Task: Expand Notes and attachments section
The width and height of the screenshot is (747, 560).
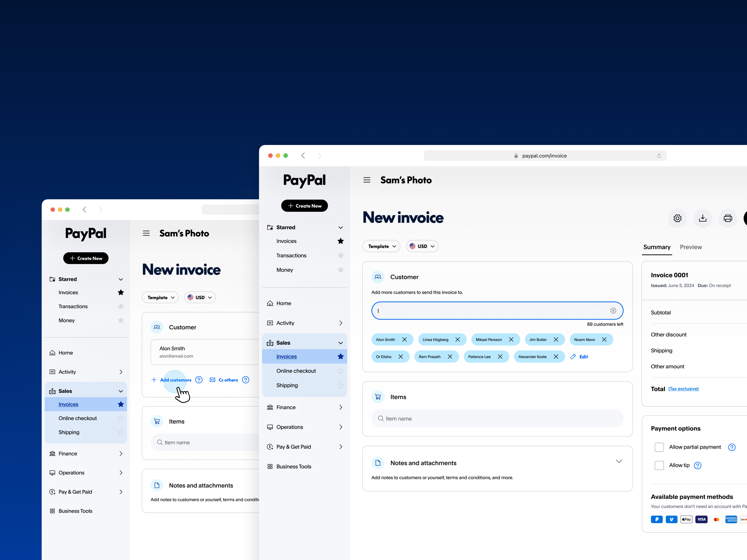Action: 619,461
